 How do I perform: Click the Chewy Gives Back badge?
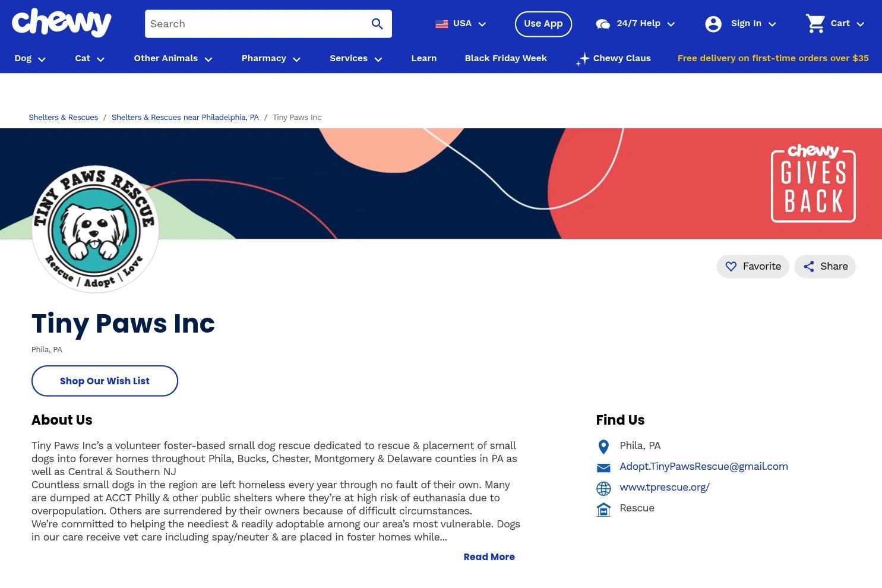pos(813,184)
